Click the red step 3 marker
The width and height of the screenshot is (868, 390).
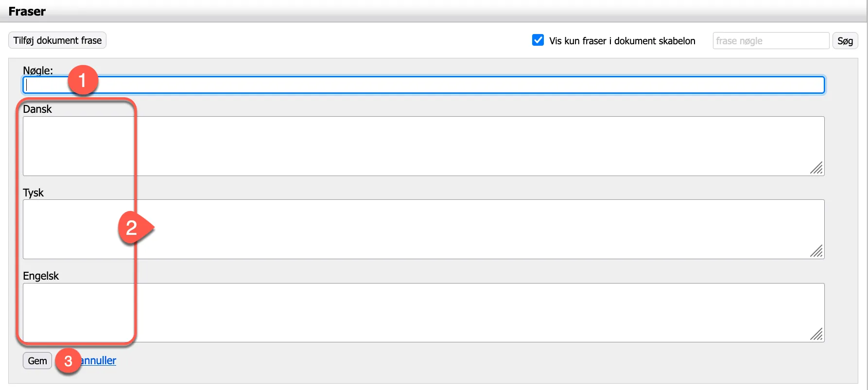click(x=68, y=361)
